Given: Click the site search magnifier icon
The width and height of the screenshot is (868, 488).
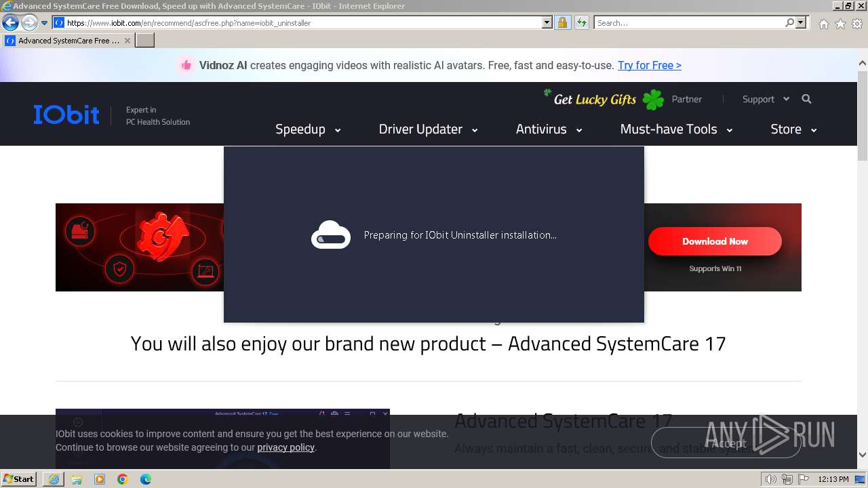Looking at the screenshot, I should (806, 99).
